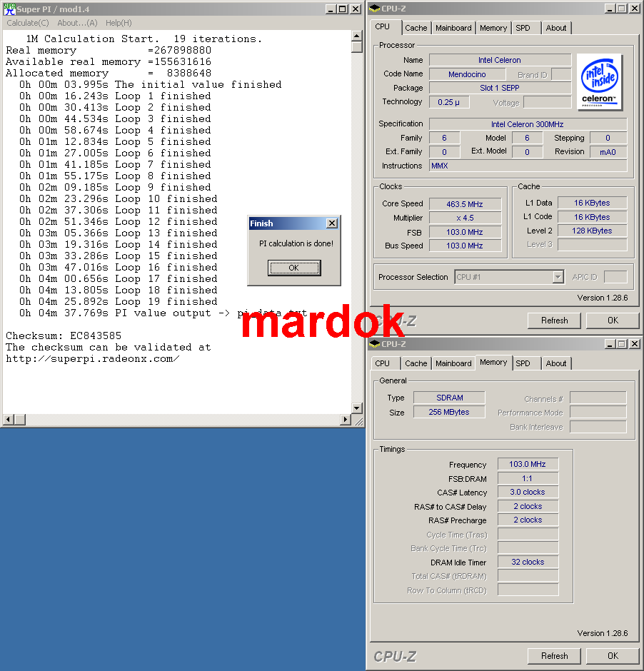Maximize the Super PI window

click(342, 9)
